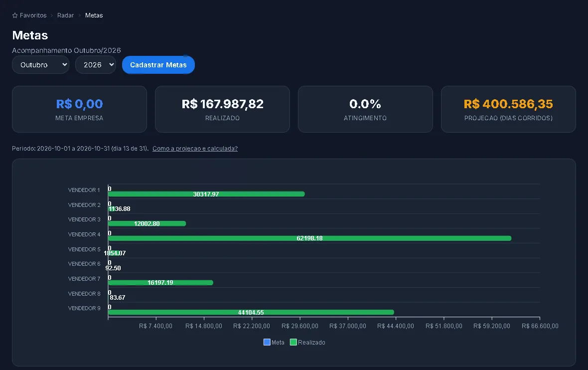This screenshot has width=588, height=370.
Task: Click the VENDEDOR 6 axis label
Action: click(84, 264)
